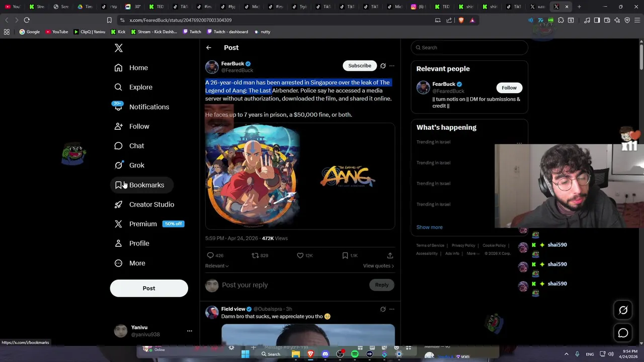Reply to the post via comment icon
This screenshot has height=362, width=644.
211,255
